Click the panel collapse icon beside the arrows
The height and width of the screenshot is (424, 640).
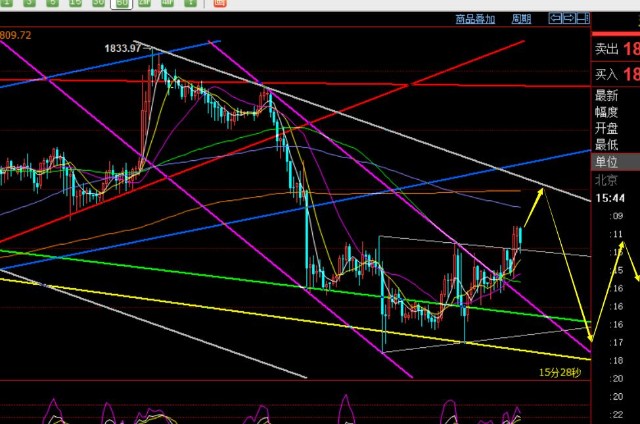tap(583, 18)
